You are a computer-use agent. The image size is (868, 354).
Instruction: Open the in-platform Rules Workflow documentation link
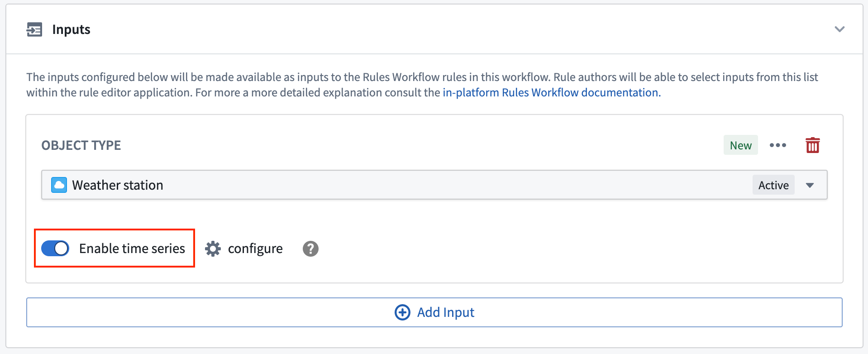552,92
